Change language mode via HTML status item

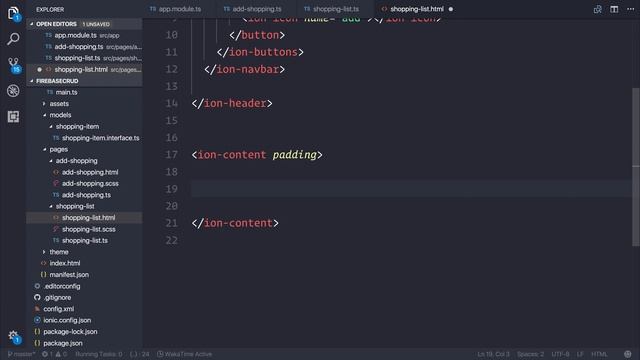599,354
